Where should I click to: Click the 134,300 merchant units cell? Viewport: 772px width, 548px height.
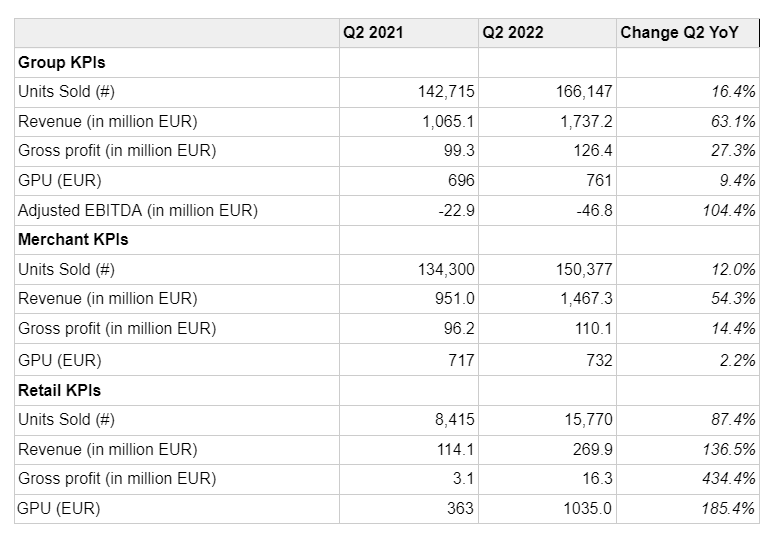pyautogui.click(x=446, y=270)
